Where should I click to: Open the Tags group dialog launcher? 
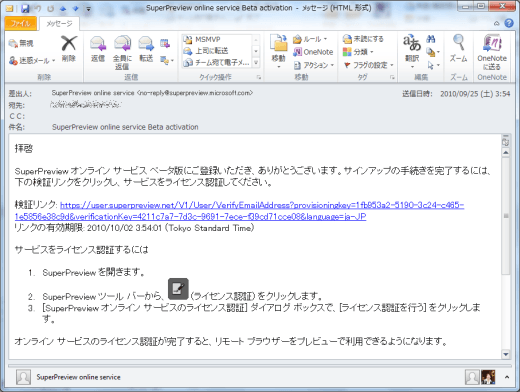(x=392, y=77)
